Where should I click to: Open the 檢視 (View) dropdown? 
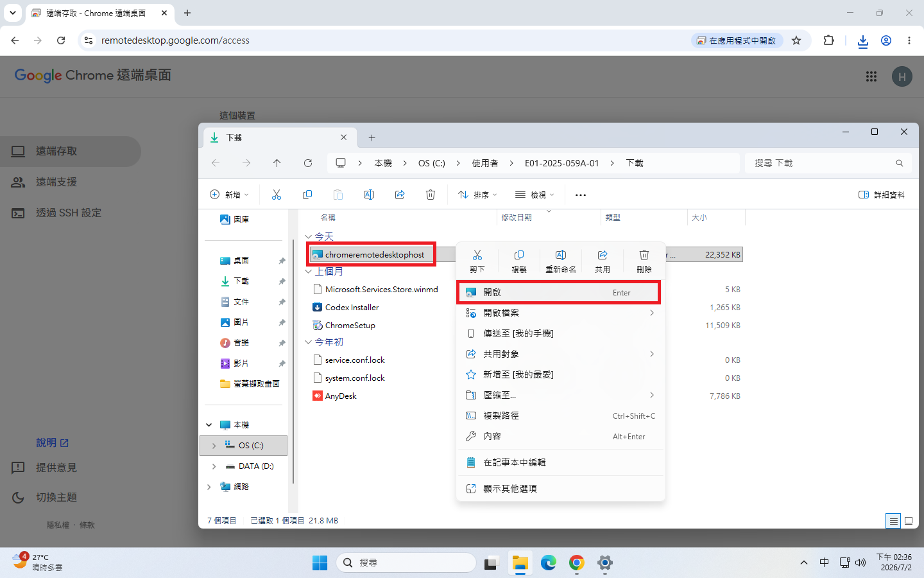click(534, 195)
